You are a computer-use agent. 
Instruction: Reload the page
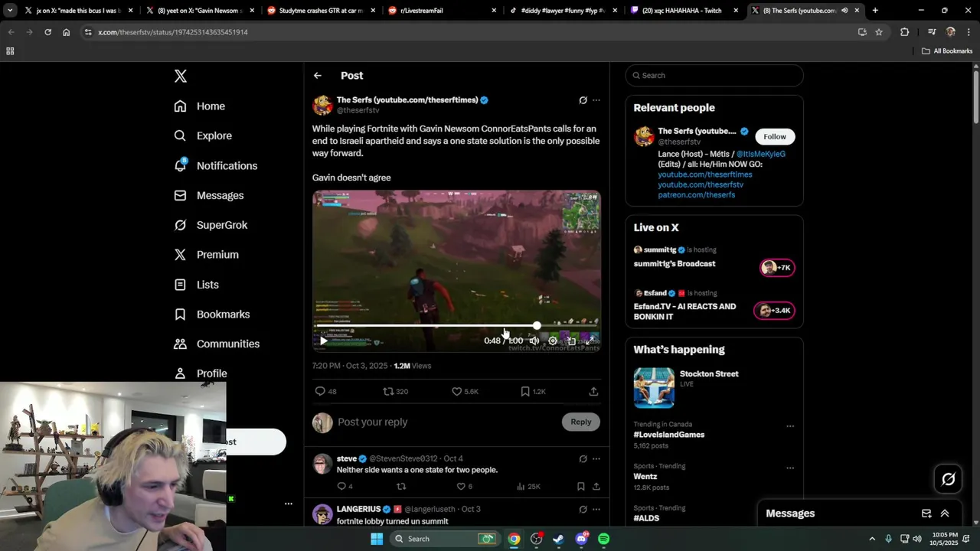click(x=47, y=32)
